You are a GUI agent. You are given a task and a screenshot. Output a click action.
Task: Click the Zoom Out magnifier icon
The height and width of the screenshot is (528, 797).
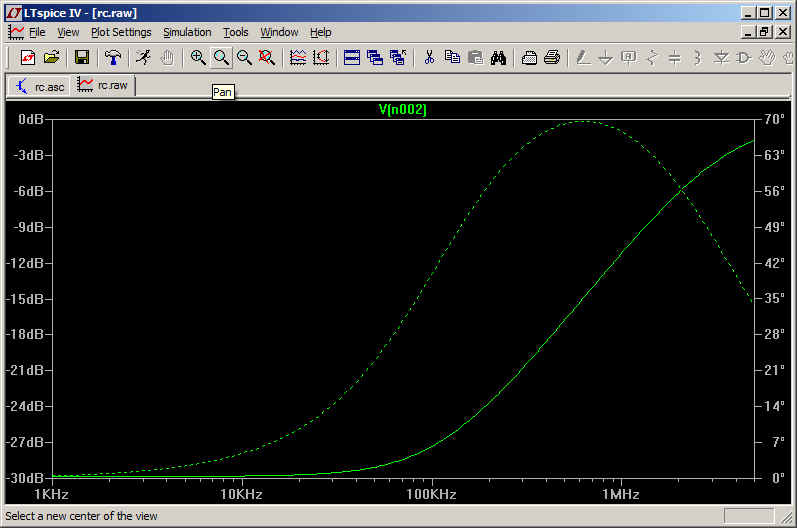point(244,58)
